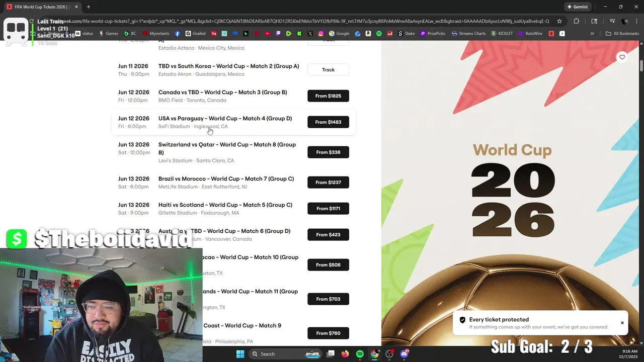Open Discord from the taskbar
Screen dimensions: 644x362
click(404, 354)
